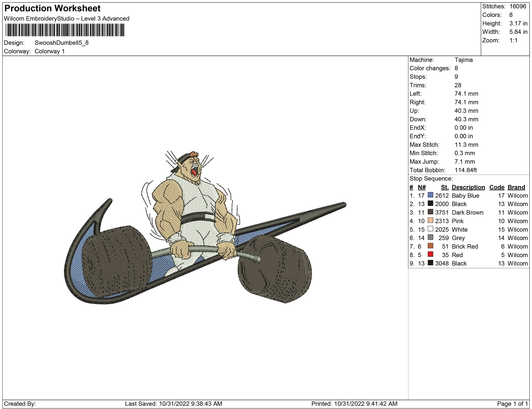Click the Grey color swatch
The height and width of the screenshot is (409, 532).
(430, 237)
